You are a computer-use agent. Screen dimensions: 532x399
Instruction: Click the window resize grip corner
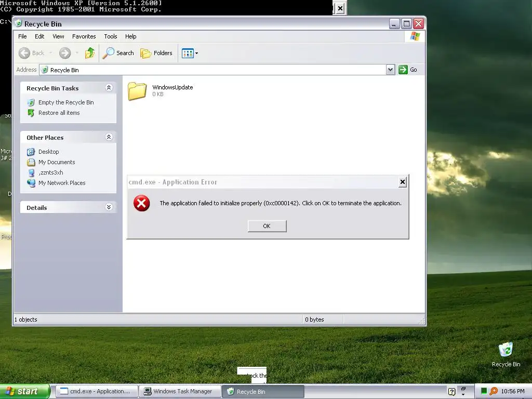[422, 321]
